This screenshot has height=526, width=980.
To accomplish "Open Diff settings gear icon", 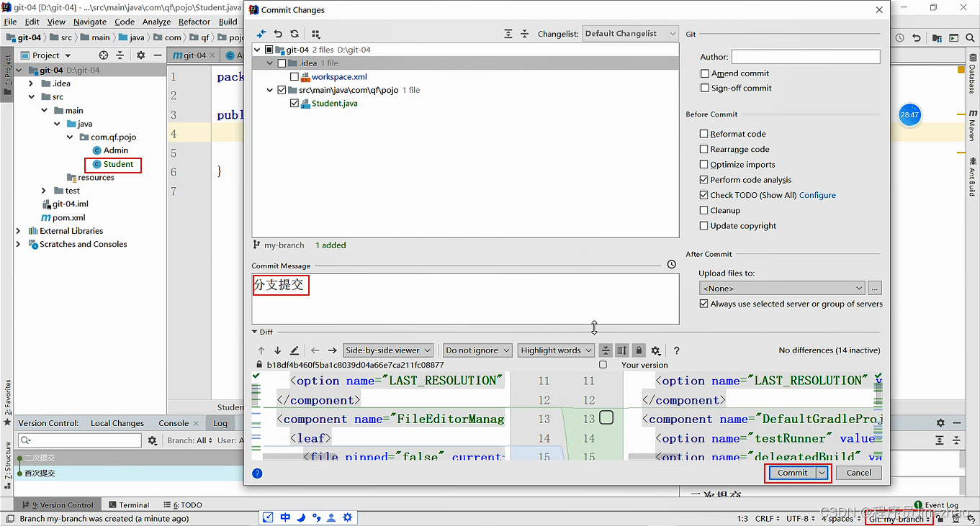I will click(x=655, y=350).
